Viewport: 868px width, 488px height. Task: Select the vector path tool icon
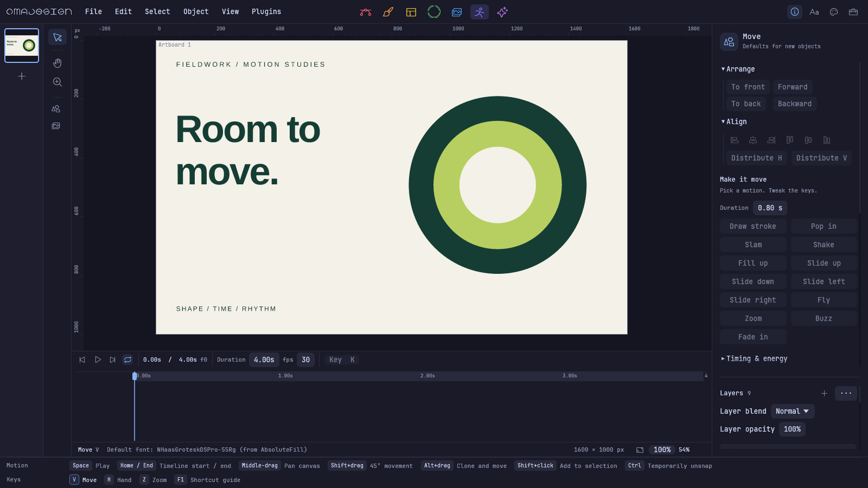(366, 12)
